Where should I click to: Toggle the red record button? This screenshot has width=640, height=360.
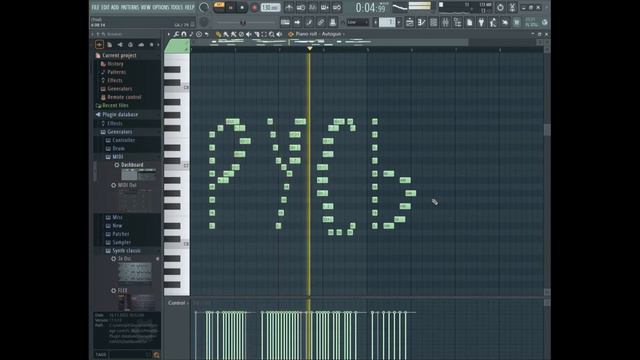[254, 7]
